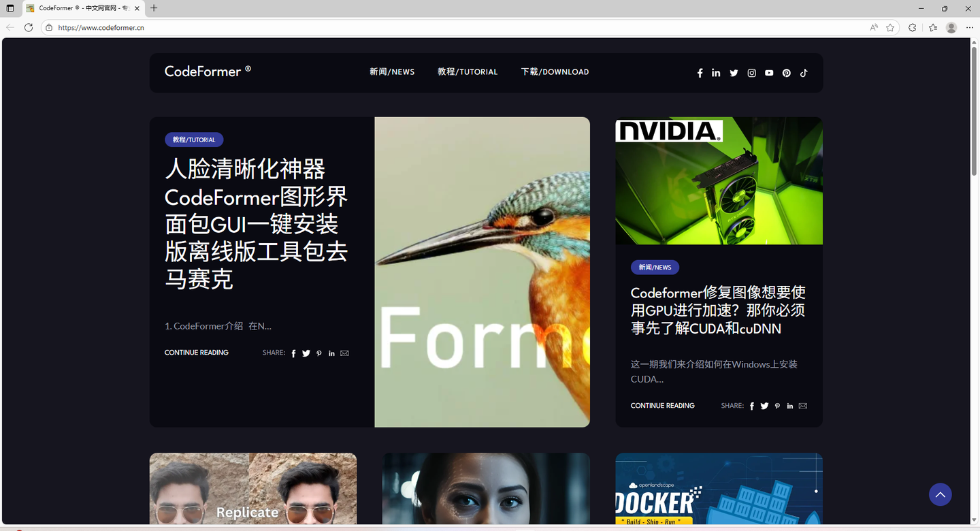Click CONTINUE READING under the CUDA和cuDNN article
Screen dimensions: 980x531
pyautogui.click(x=663, y=406)
